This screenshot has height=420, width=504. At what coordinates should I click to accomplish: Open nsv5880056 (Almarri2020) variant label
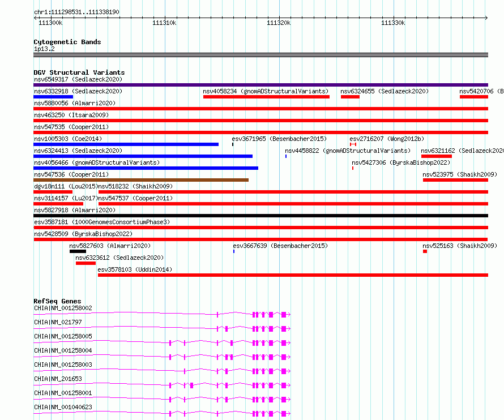(x=75, y=103)
